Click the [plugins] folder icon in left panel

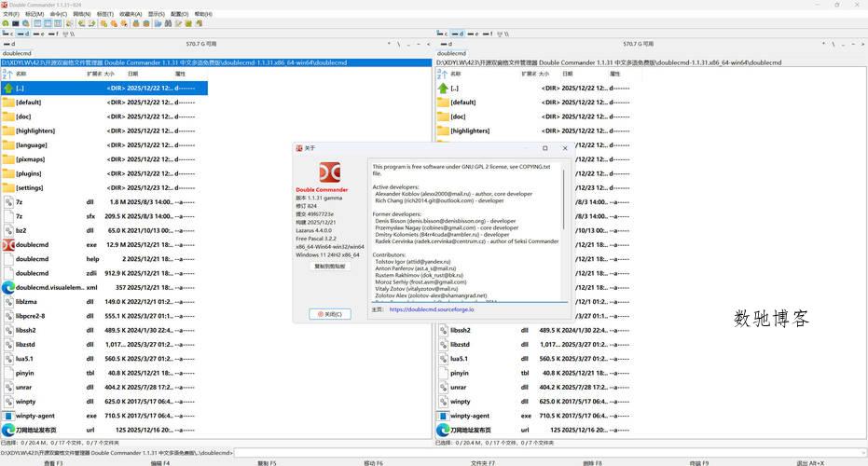[x=8, y=173]
